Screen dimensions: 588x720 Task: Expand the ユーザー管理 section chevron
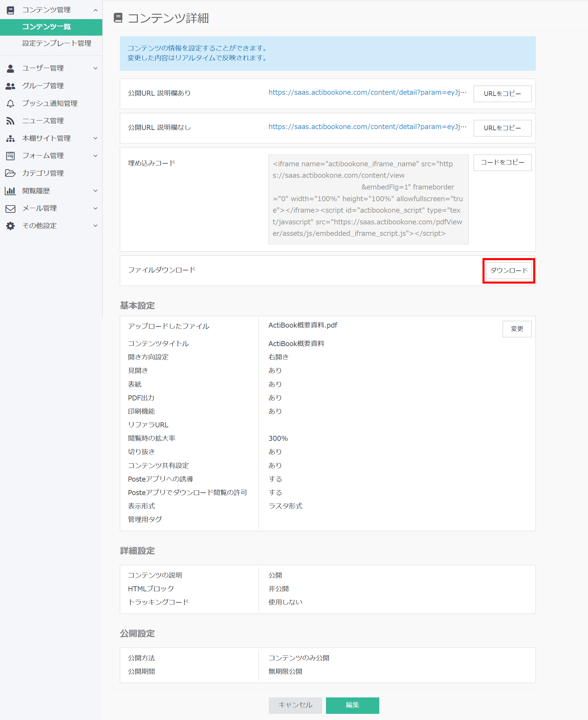click(96, 68)
